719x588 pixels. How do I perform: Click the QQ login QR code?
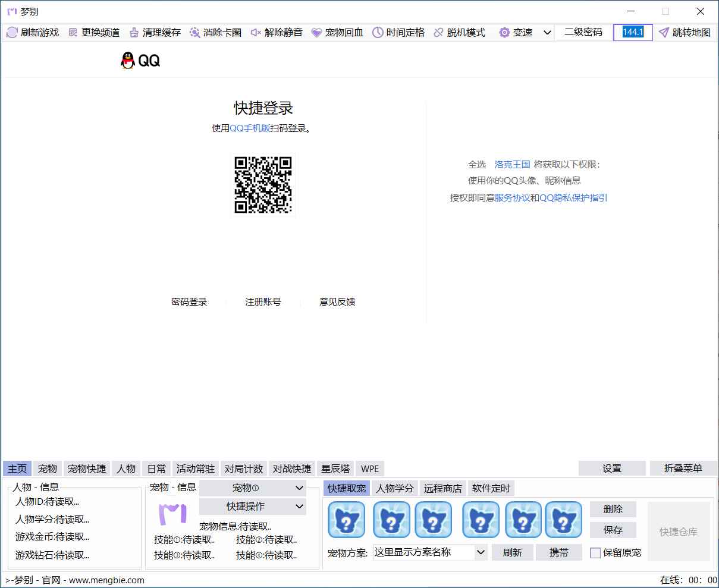pyautogui.click(x=263, y=184)
